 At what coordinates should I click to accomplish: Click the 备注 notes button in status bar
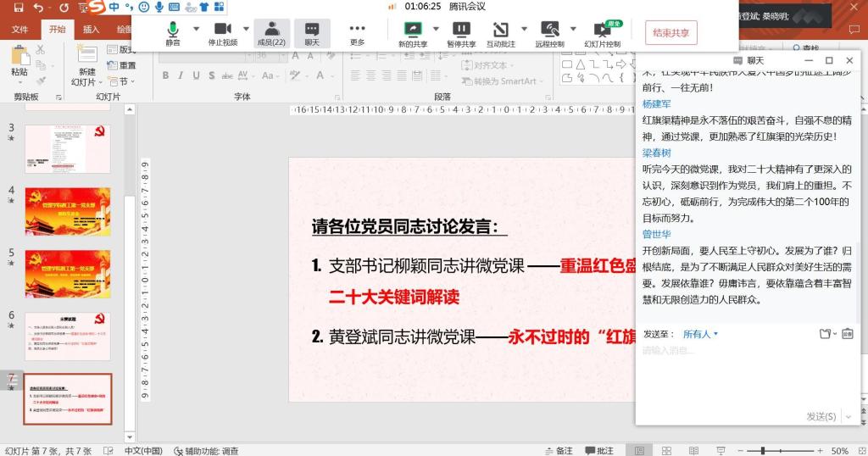[x=559, y=451]
